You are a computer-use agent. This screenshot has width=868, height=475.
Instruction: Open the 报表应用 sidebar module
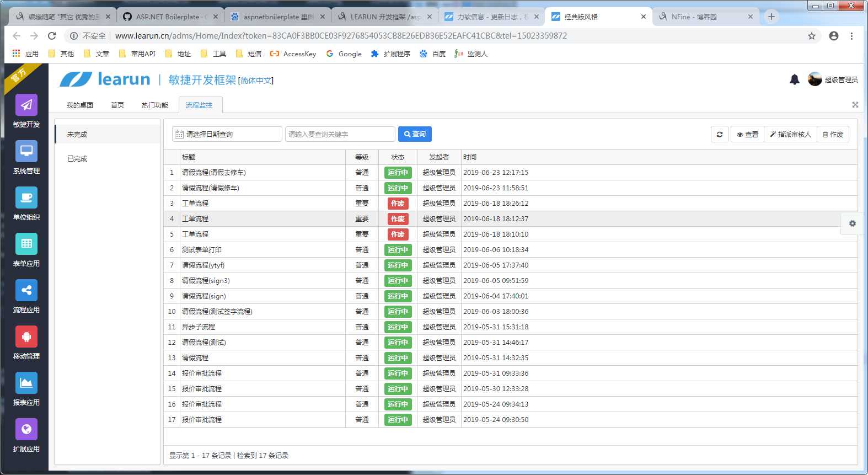26,389
